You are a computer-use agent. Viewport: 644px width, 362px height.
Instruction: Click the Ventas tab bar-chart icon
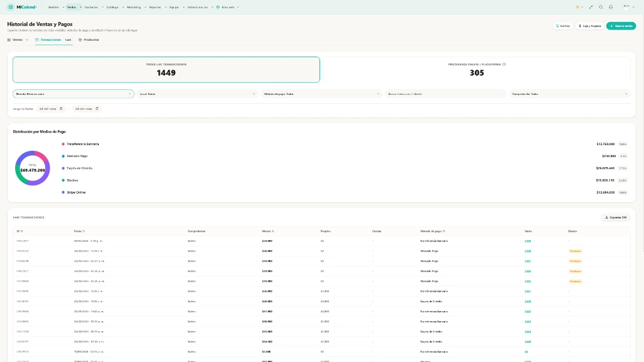tap(9, 40)
